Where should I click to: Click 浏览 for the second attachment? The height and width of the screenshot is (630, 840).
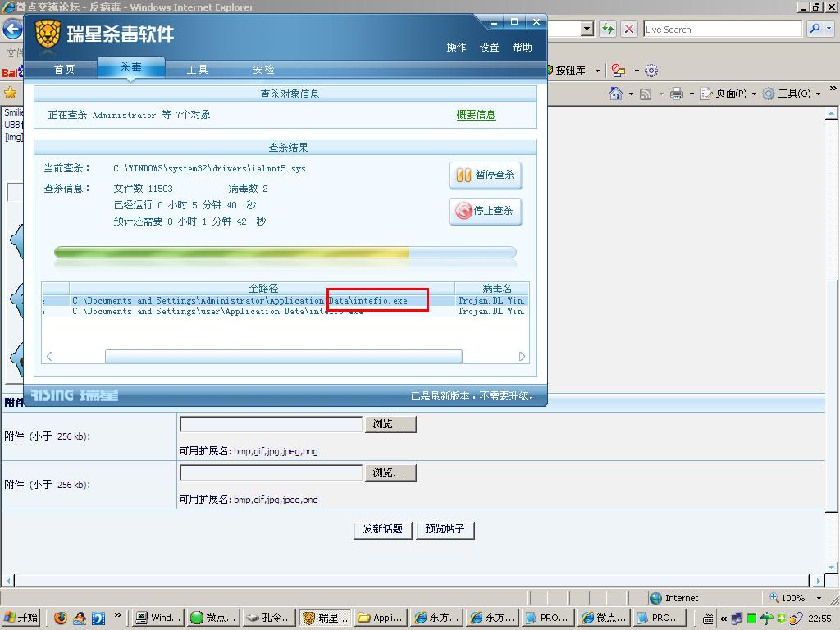[390, 472]
